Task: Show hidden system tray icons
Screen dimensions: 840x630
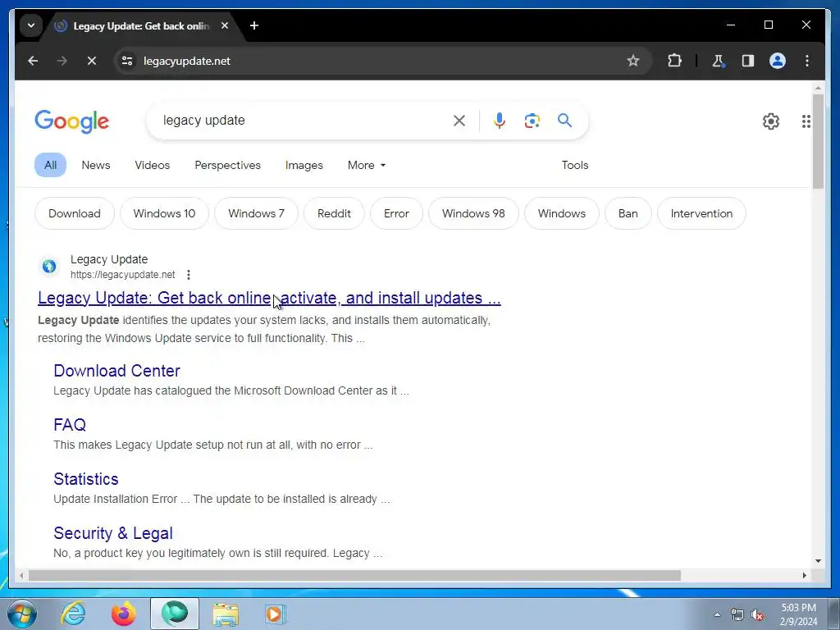Action: (x=717, y=615)
